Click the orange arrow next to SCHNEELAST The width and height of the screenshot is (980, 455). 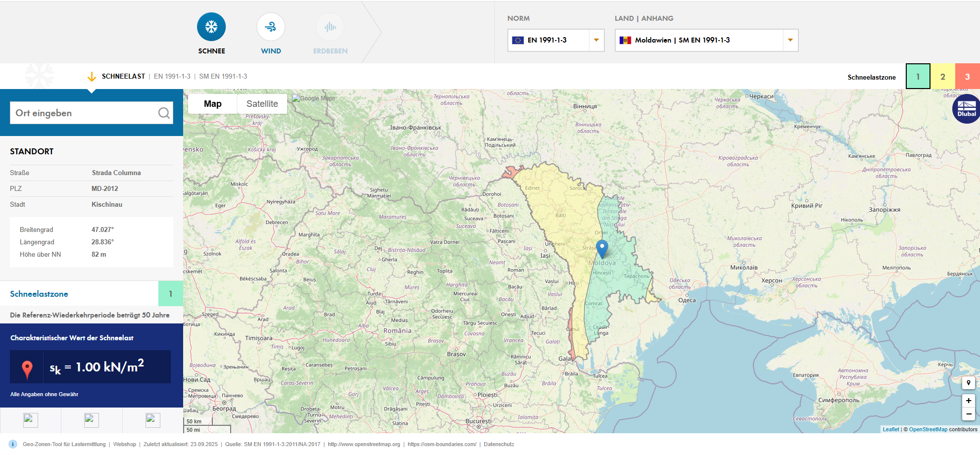pyautogui.click(x=92, y=76)
